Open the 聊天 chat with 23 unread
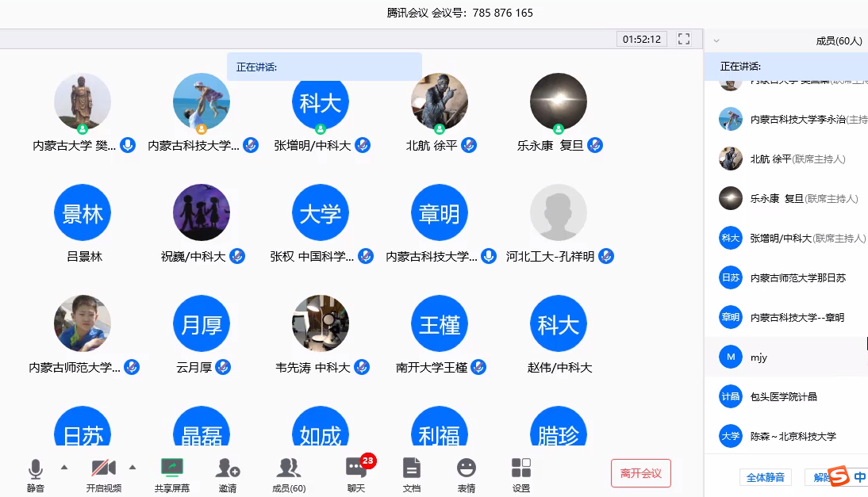 coord(356,472)
